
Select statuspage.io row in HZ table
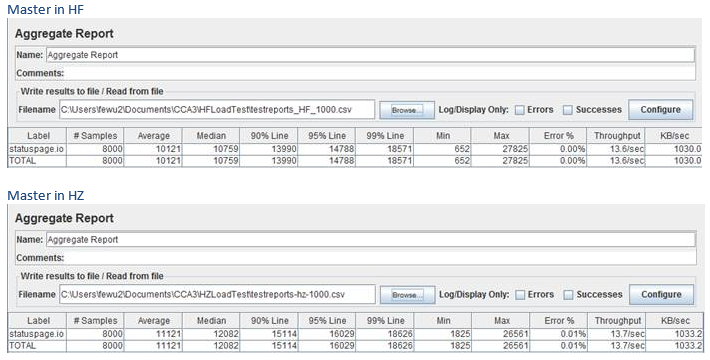355,334
